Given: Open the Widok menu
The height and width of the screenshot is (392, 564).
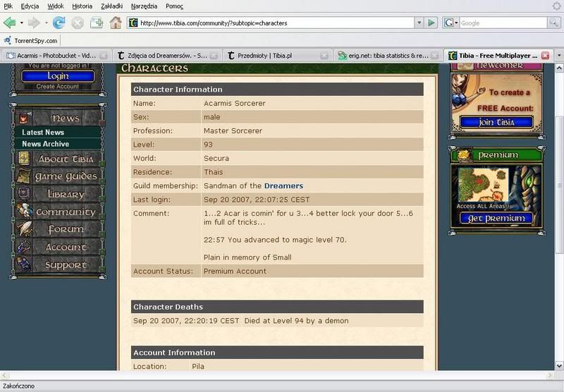Looking at the screenshot, I should tap(56, 6).
